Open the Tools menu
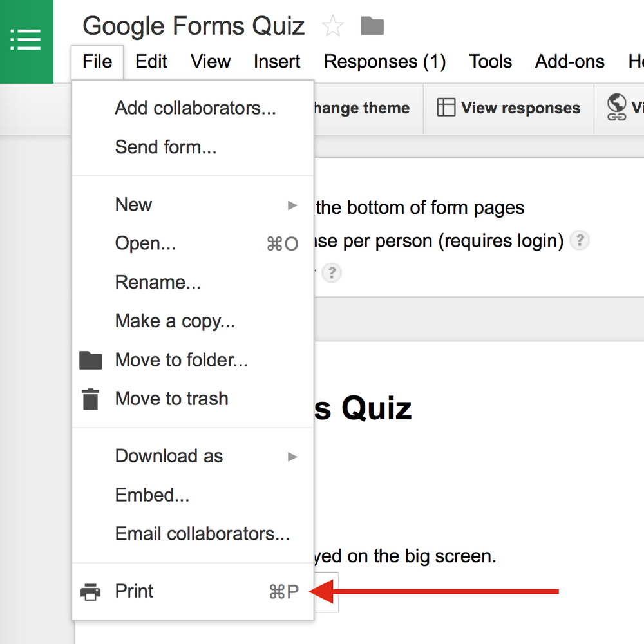Screen dimensions: 644x644 pyautogui.click(x=490, y=62)
